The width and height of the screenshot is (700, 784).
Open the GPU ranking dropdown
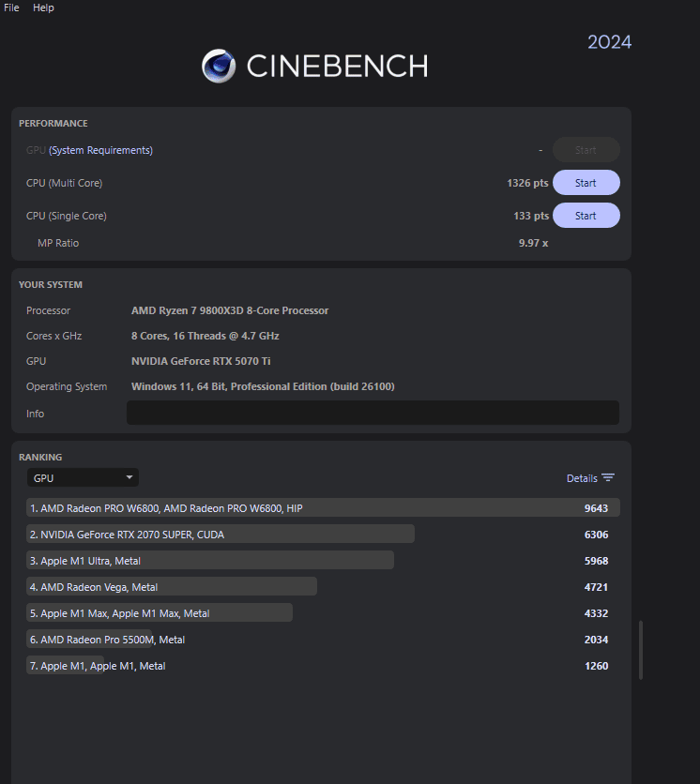pos(83,477)
